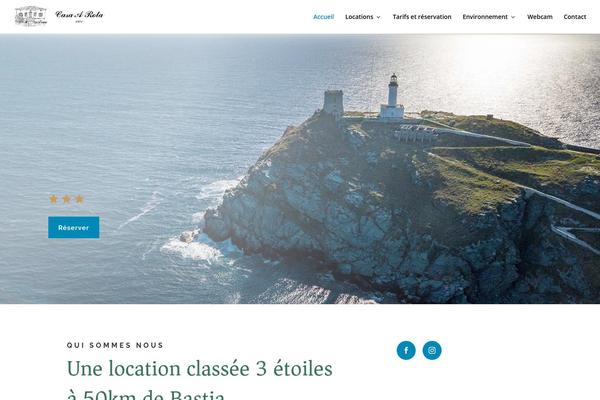Click the white lighthouse in the photo
The height and width of the screenshot is (400, 600).
click(x=392, y=96)
